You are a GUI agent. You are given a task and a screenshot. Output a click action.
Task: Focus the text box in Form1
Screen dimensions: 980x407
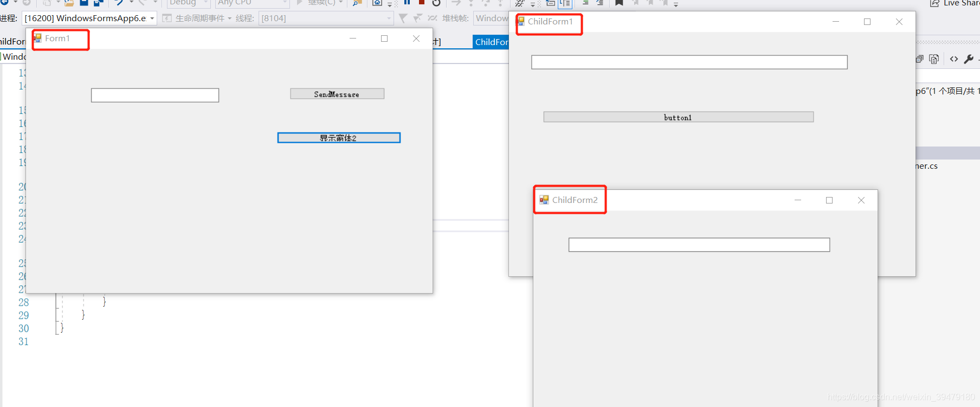(x=155, y=96)
